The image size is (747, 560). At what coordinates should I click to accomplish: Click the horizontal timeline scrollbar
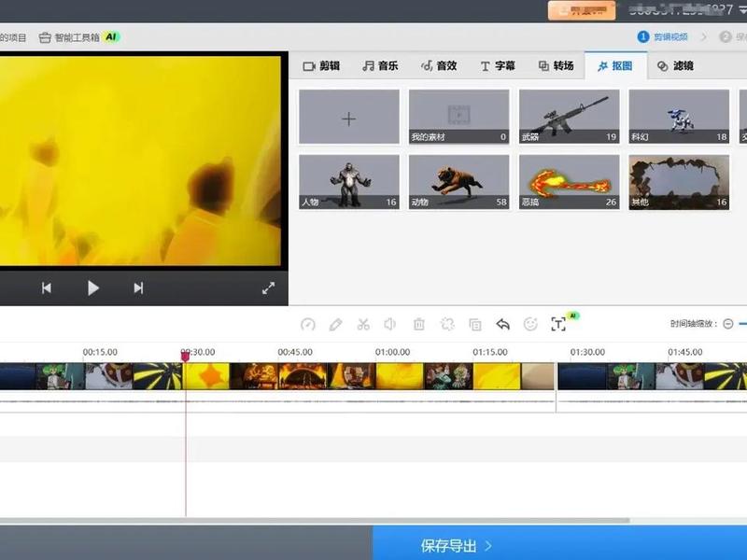click(315, 521)
